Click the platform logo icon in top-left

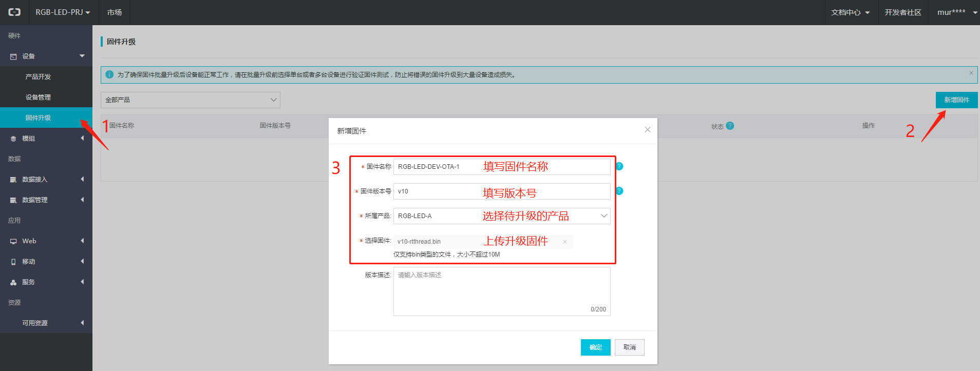click(x=14, y=12)
